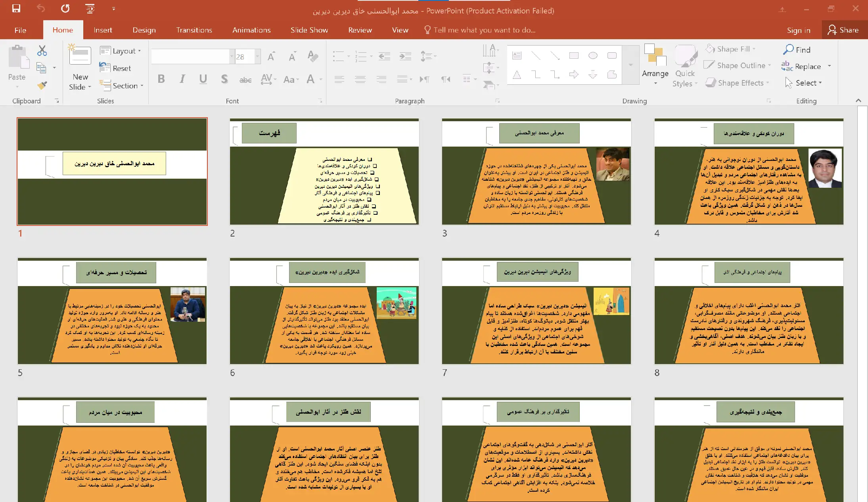Toggle Underline formatting button
The height and width of the screenshot is (502, 868).
203,79
